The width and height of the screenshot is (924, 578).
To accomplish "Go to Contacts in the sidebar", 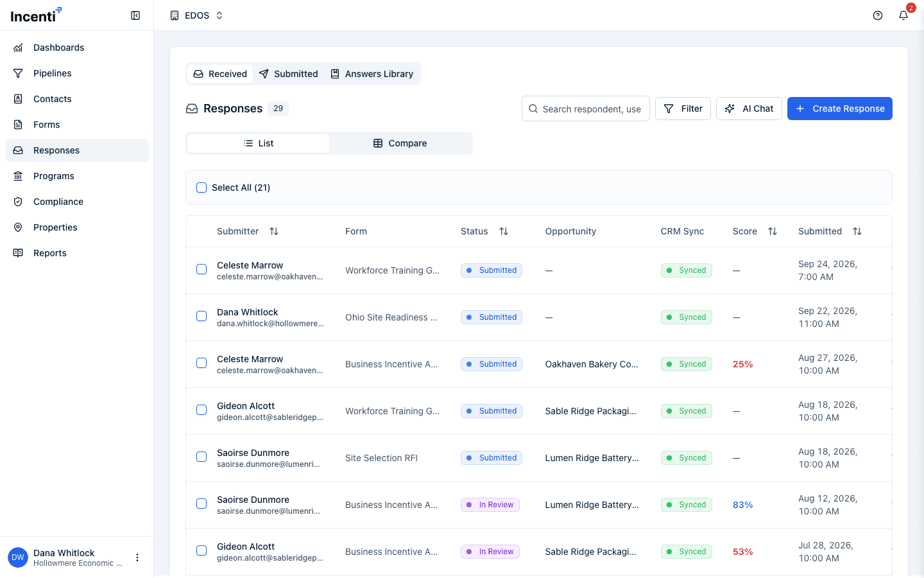I will (77, 99).
